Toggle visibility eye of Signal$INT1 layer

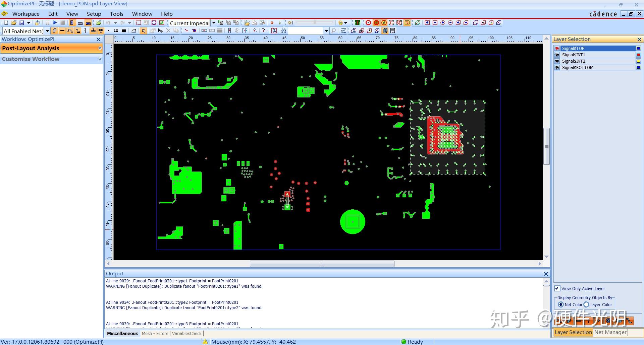pos(557,55)
